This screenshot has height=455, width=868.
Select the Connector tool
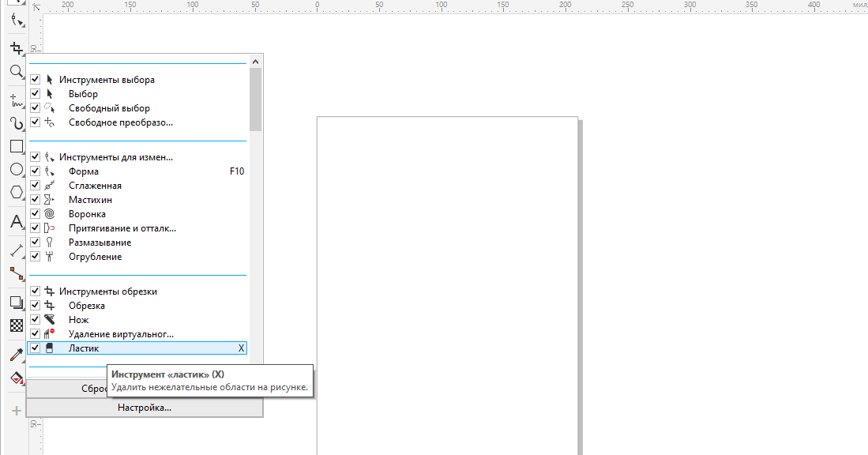[x=17, y=273]
